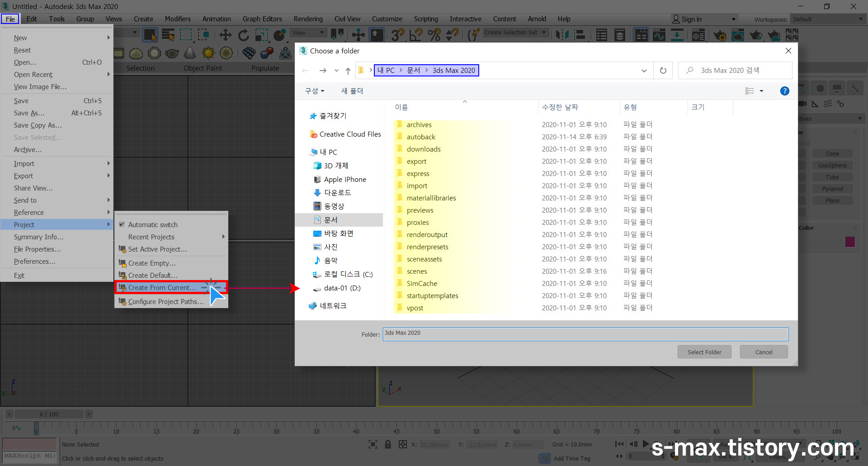
Task: Click Render in Cloud teapot icon
Action: click(x=774, y=35)
